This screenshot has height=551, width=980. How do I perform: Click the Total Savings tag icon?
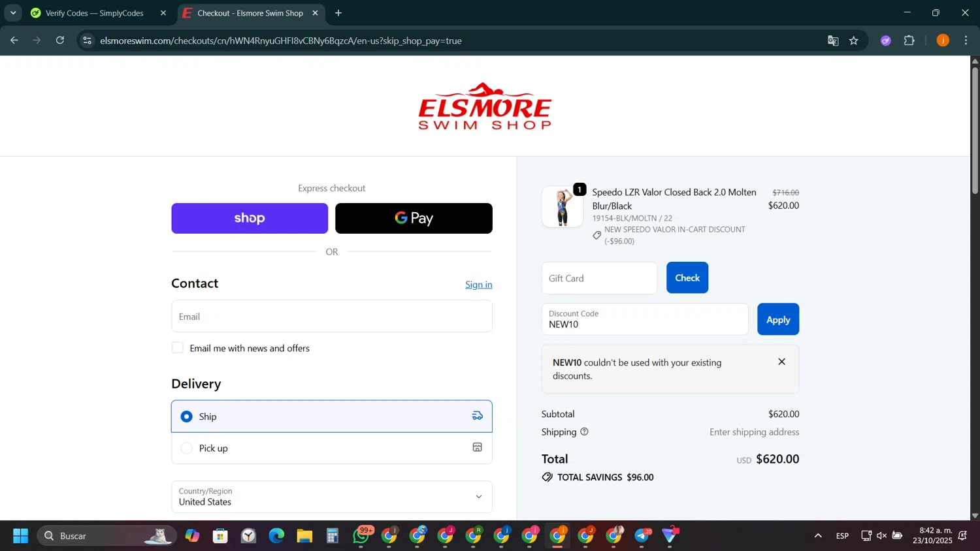point(547,477)
